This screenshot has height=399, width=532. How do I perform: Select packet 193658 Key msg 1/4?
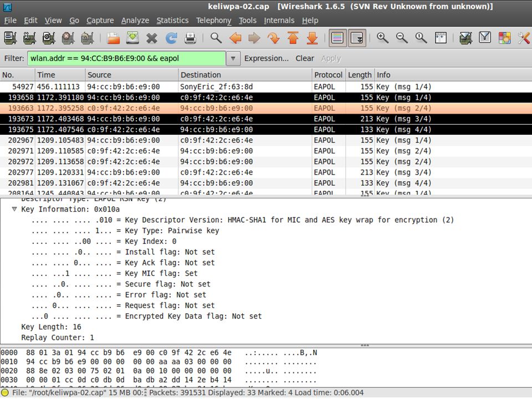(266, 98)
